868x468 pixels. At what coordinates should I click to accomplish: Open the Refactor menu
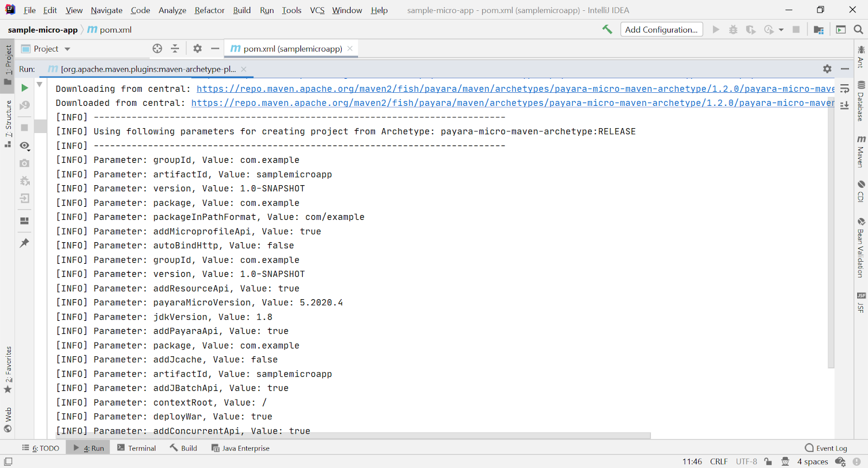pyautogui.click(x=209, y=10)
